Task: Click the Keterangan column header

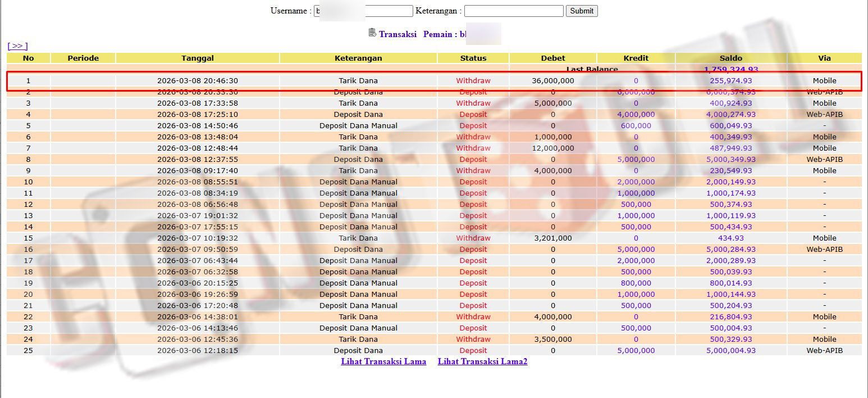Action: click(x=358, y=58)
